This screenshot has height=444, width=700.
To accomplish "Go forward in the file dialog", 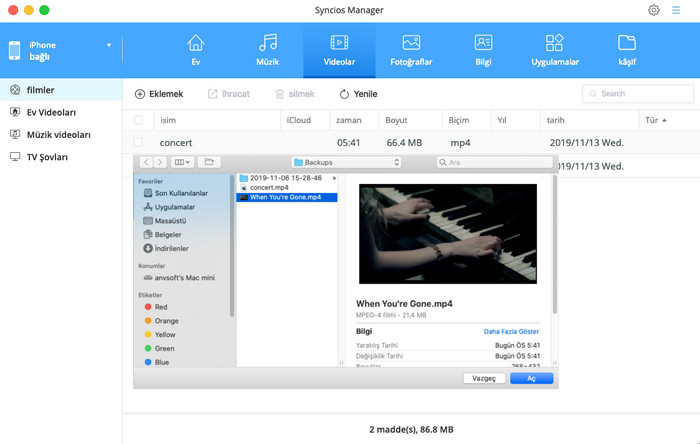I will 160,162.
